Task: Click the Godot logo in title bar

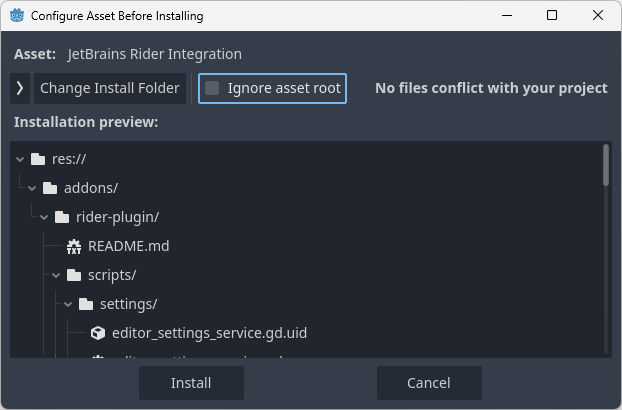Action: point(17,15)
